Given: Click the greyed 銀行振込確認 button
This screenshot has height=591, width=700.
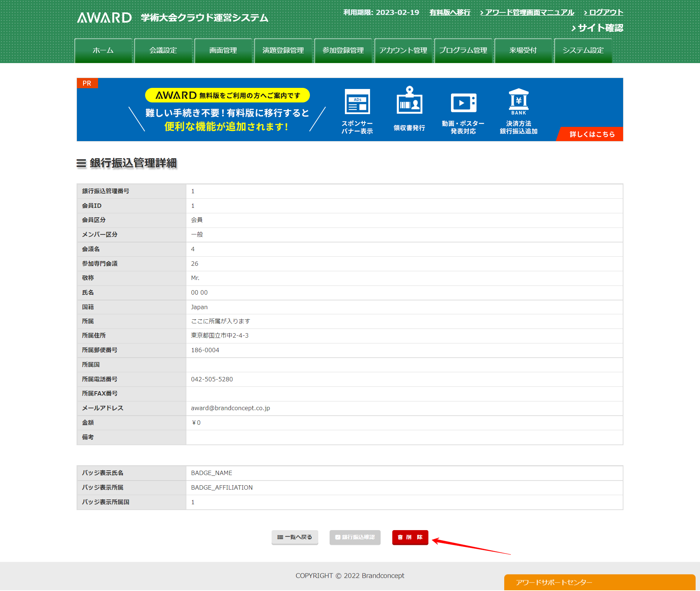Looking at the screenshot, I should tap(355, 537).
